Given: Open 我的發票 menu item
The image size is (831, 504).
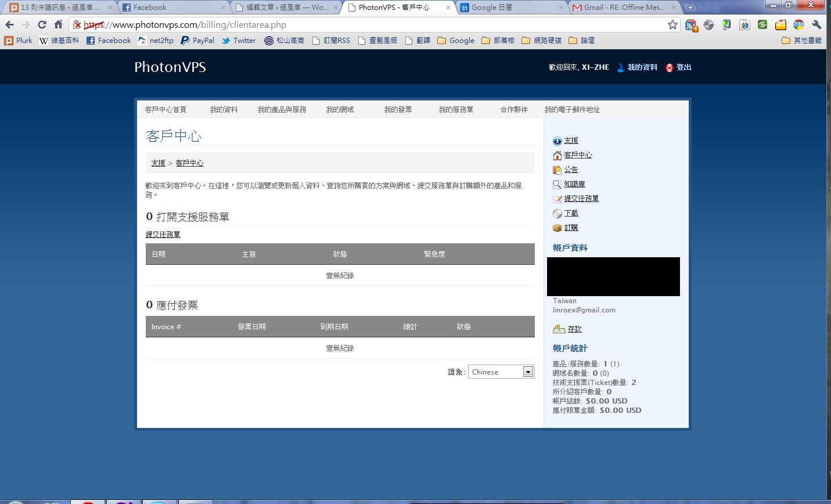Looking at the screenshot, I should coord(398,109).
